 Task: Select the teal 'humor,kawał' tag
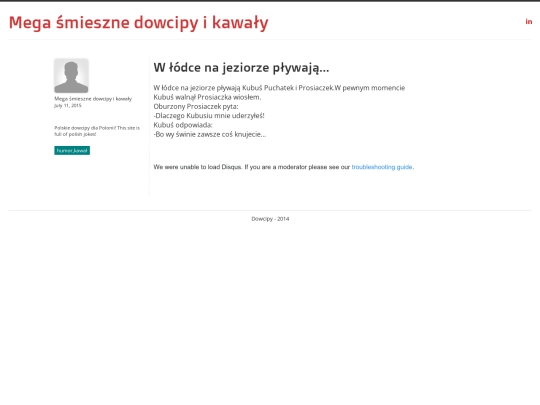[72, 150]
